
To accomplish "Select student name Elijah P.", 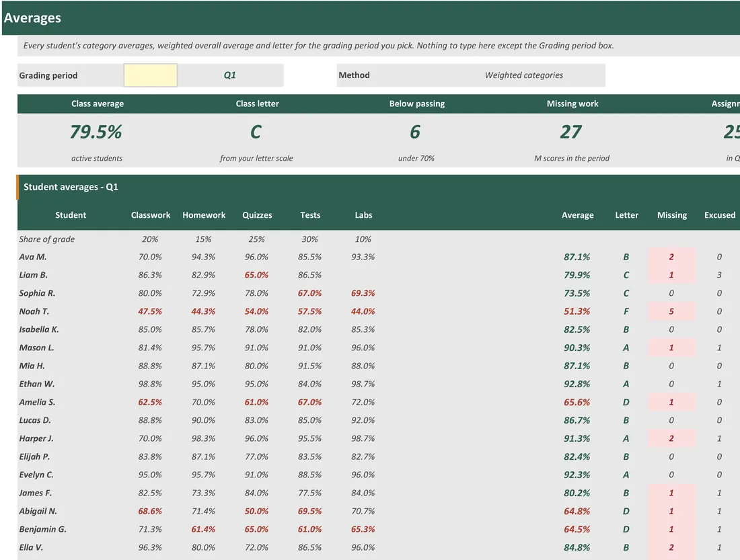I will click(x=34, y=456).
